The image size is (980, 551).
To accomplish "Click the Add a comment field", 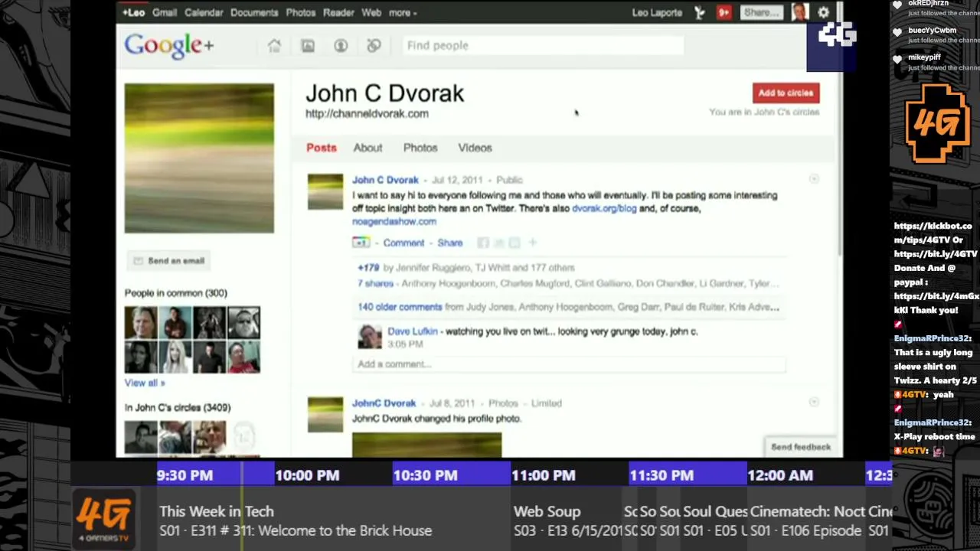I will coord(570,364).
